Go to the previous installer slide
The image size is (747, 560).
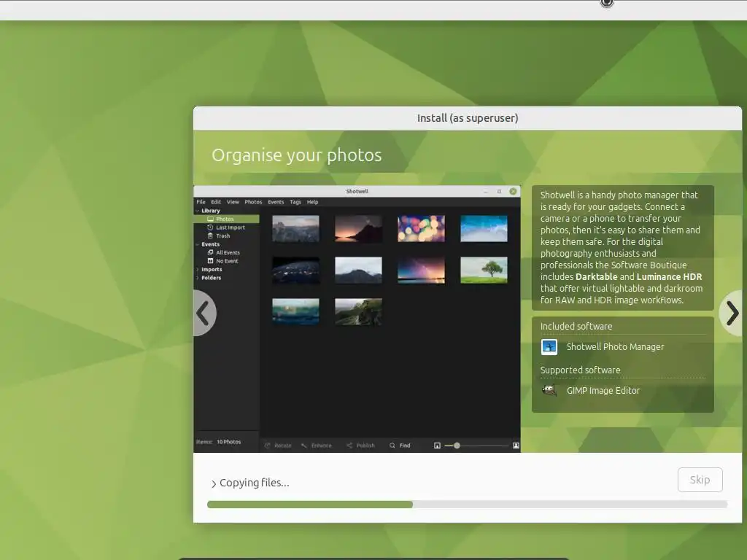(x=204, y=313)
